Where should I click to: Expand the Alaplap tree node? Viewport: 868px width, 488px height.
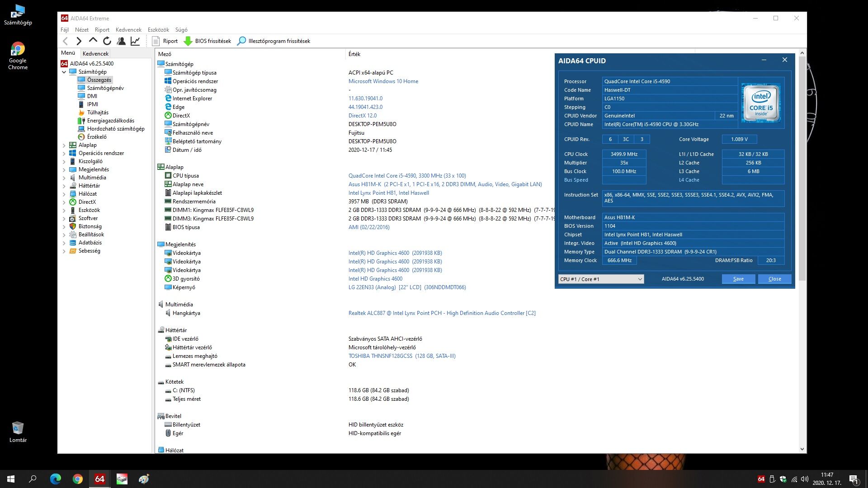pyautogui.click(x=64, y=145)
